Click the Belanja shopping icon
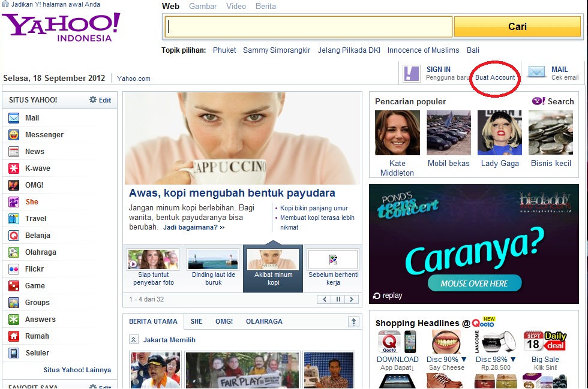588x389 pixels. 14,236
